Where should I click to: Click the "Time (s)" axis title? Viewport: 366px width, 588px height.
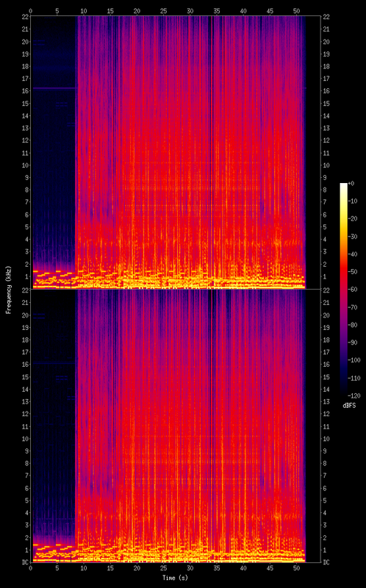(175, 578)
